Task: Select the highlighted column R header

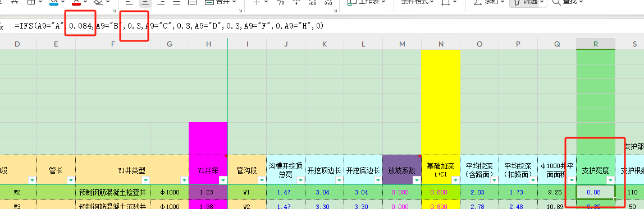Action: pos(596,44)
